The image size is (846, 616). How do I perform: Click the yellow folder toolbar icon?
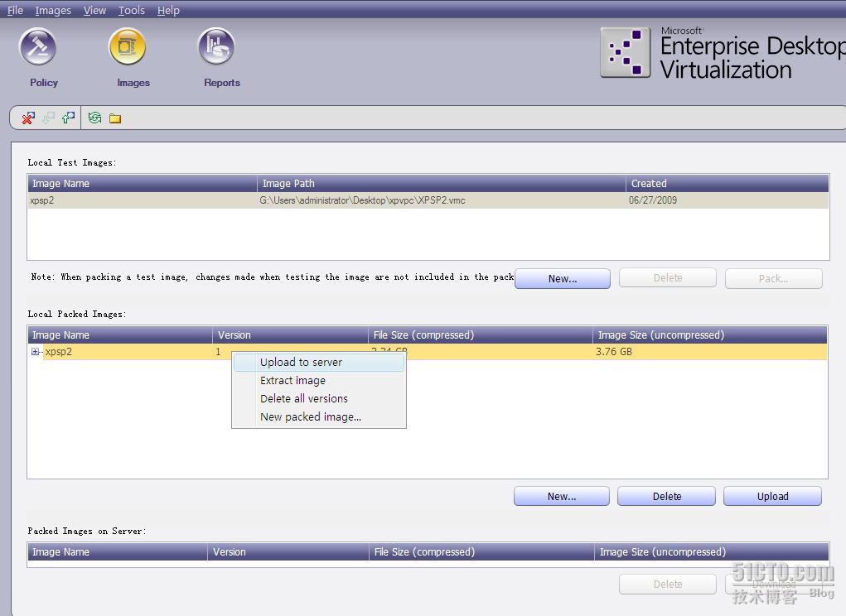(x=115, y=118)
